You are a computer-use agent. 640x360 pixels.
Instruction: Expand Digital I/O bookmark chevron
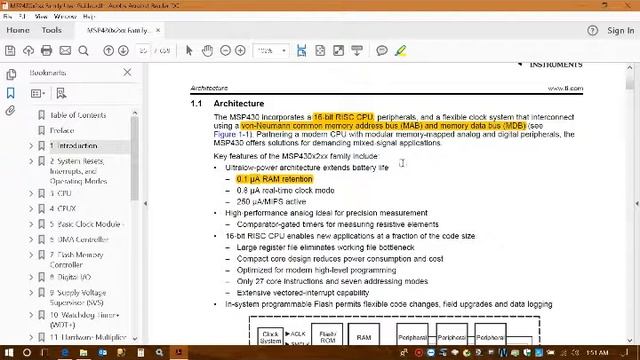pos(31,277)
